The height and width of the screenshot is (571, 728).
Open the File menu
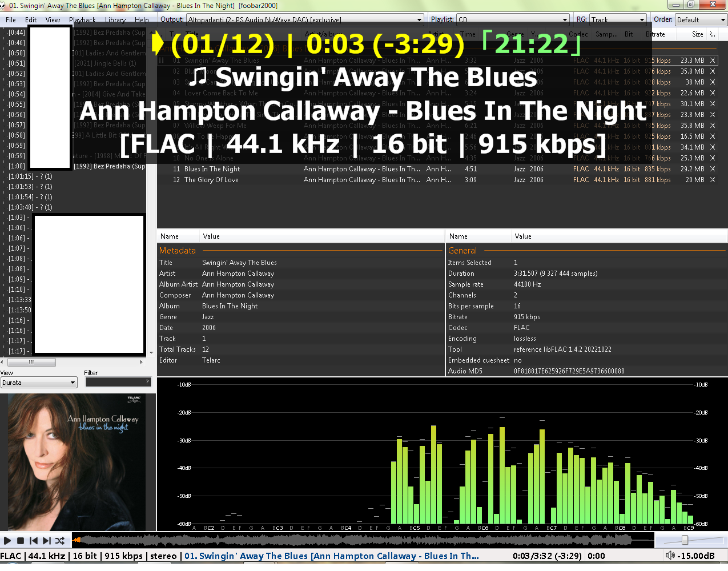click(11, 19)
